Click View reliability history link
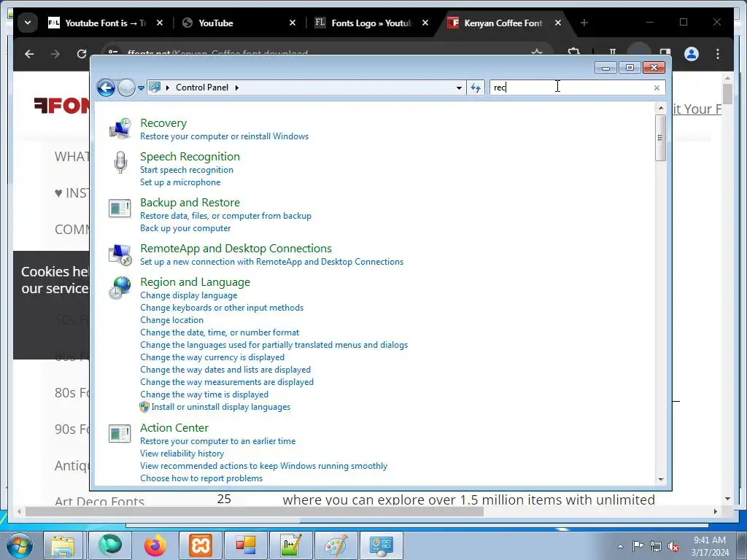 pyautogui.click(x=182, y=454)
